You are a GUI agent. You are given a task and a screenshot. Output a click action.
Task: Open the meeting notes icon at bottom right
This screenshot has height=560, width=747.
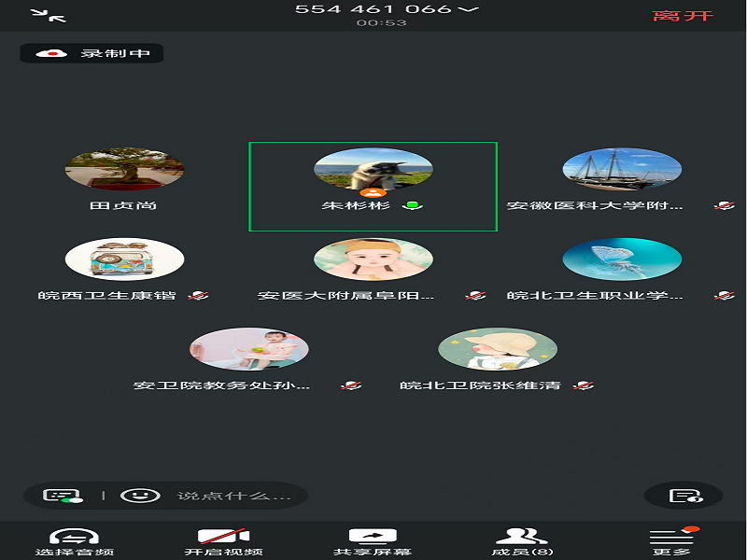[684, 496]
